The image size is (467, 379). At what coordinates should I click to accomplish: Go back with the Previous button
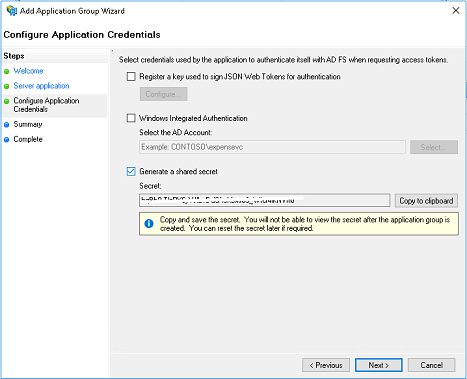click(326, 365)
